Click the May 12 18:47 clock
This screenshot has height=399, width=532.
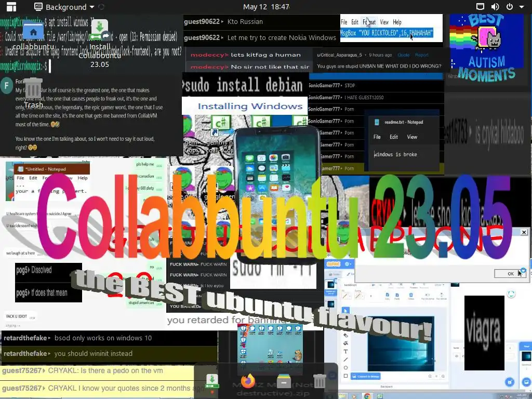266,7
